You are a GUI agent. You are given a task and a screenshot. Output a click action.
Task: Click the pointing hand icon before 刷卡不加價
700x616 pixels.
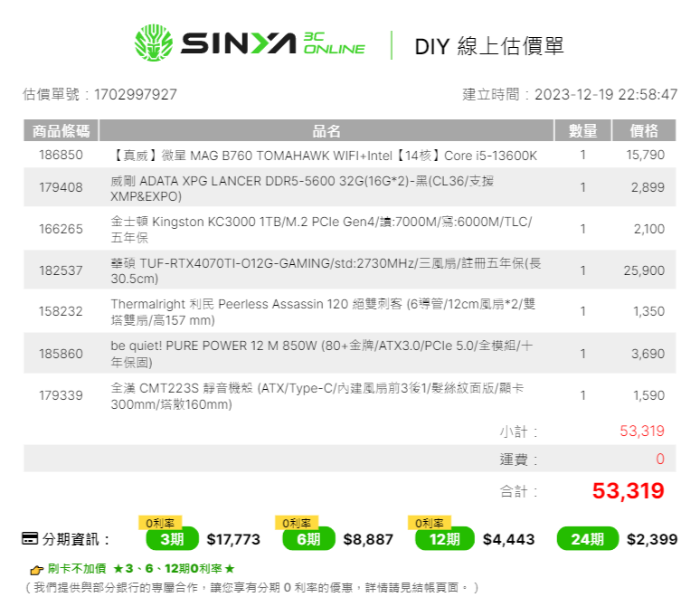[36, 570]
